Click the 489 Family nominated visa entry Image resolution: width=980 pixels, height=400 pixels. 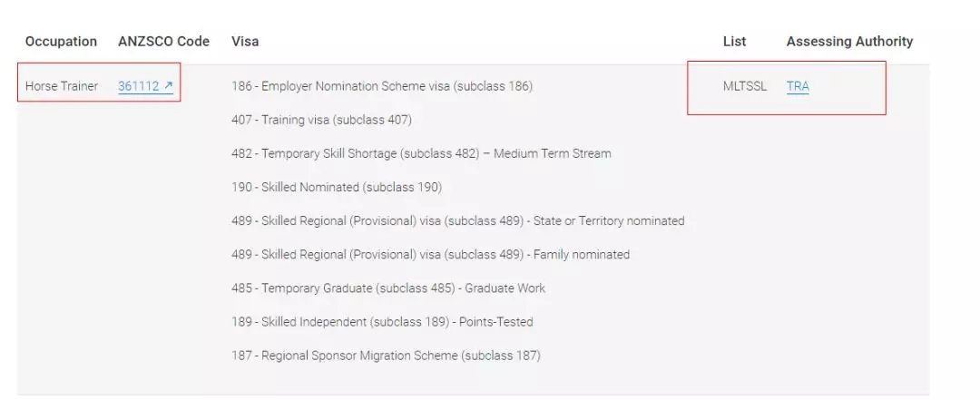point(430,254)
